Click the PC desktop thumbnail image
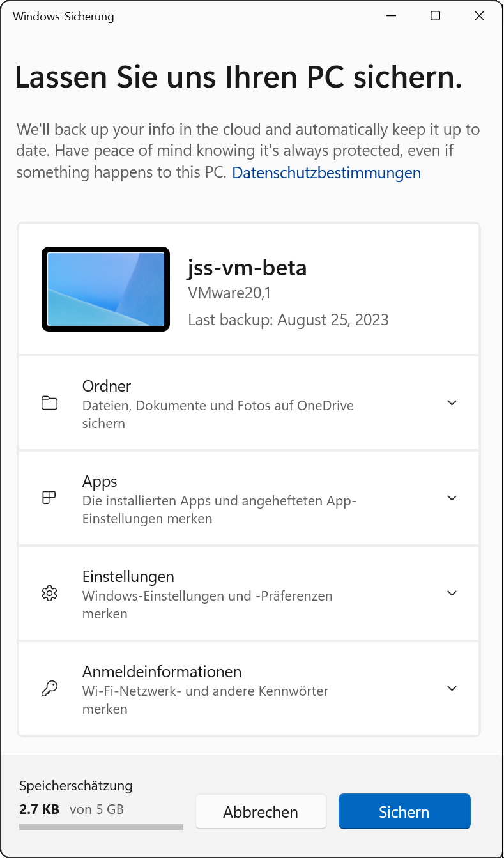 pos(105,289)
